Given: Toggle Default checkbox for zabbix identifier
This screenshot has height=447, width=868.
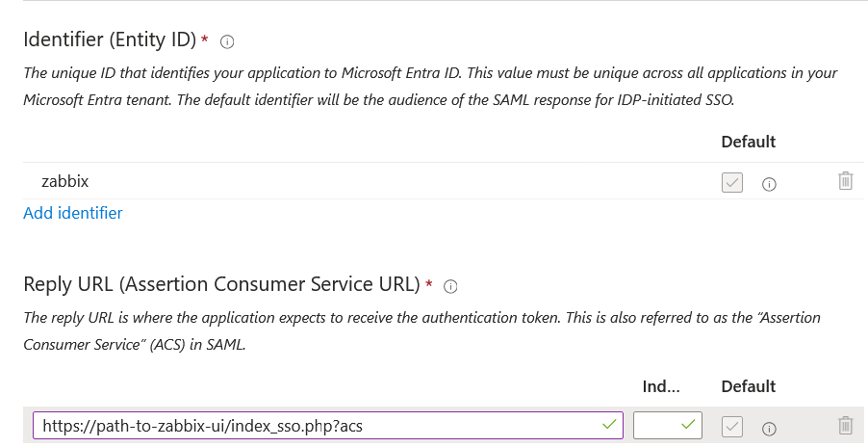Looking at the screenshot, I should click(732, 181).
